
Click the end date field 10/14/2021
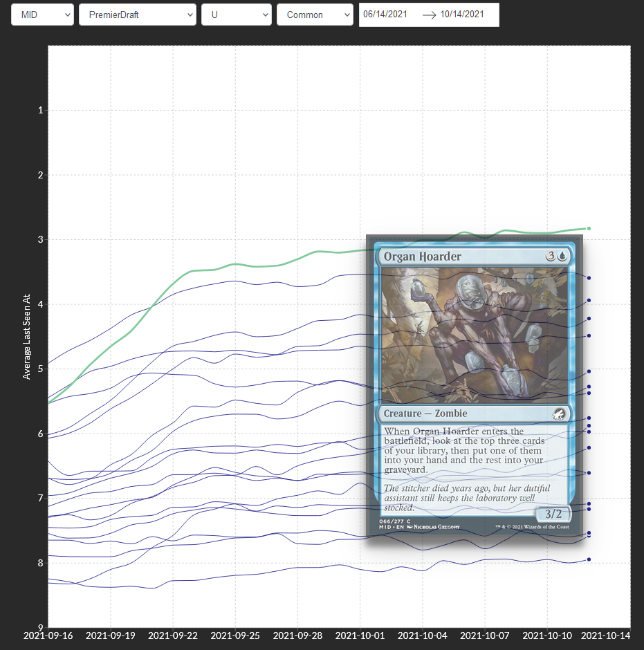(462, 14)
